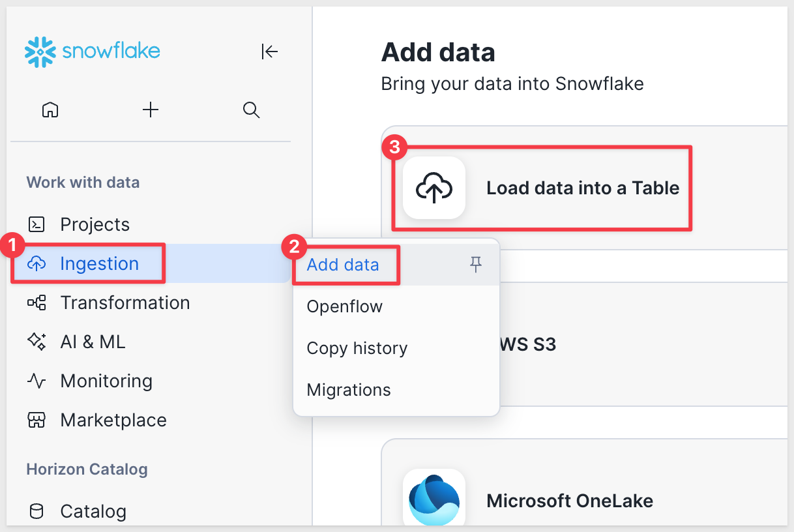Expand the Transformation section

[125, 303]
